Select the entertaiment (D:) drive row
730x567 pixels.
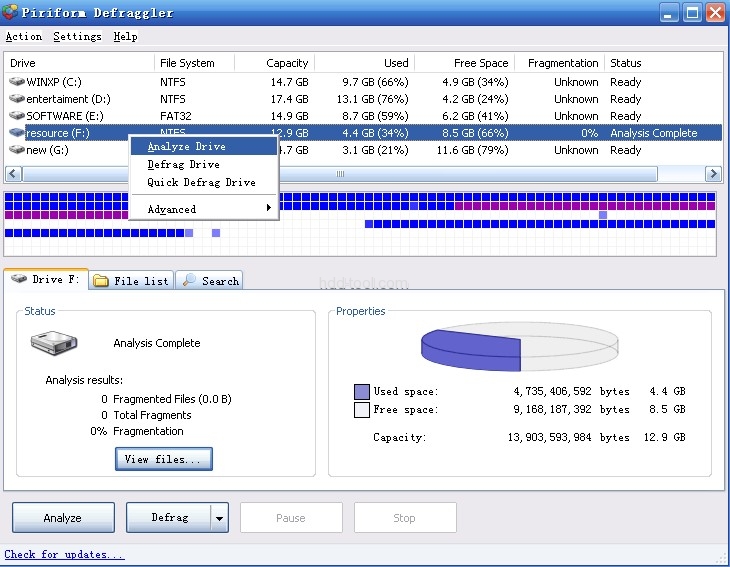tap(364, 99)
